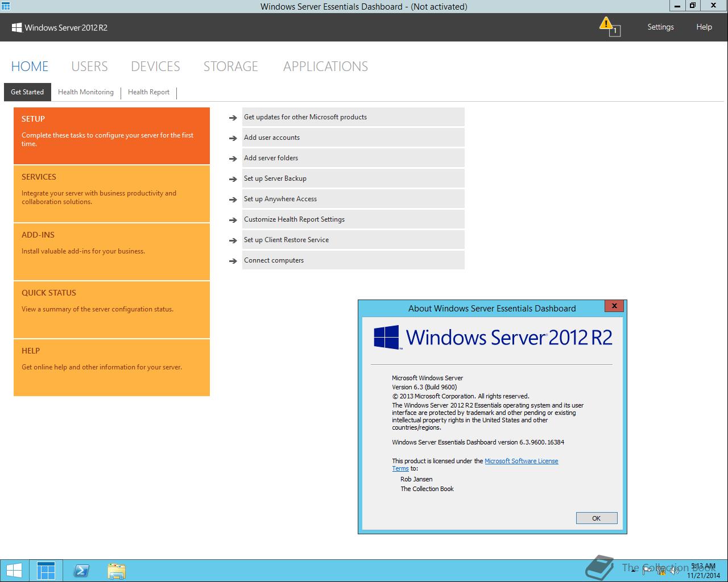Click the taskbar clock showing 11/21/2014
Image resolution: width=728 pixels, height=582 pixels.
pos(703,571)
